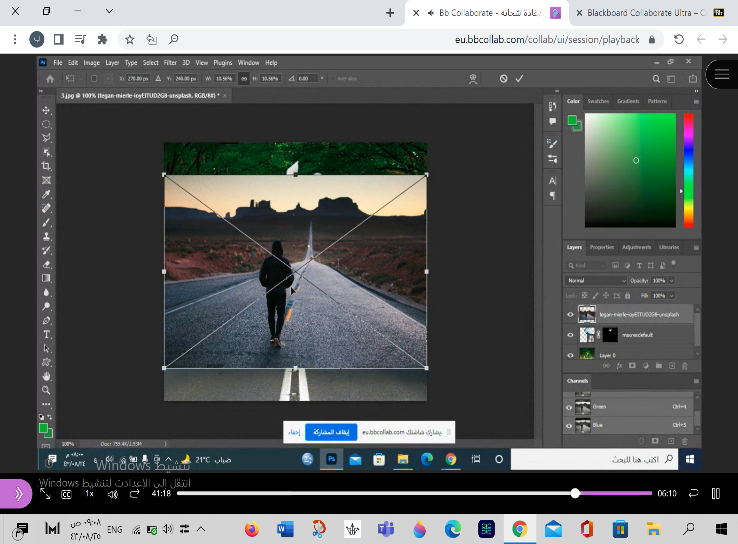
Task: Toggle visibility of the masnedefault layer
Action: point(570,335)
